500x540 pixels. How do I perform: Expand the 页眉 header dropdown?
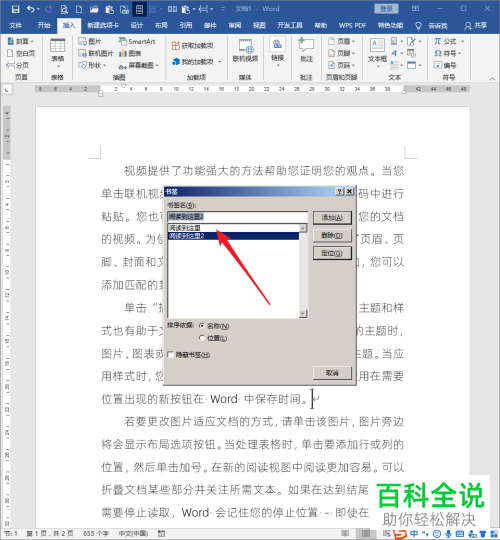(354, 41)
